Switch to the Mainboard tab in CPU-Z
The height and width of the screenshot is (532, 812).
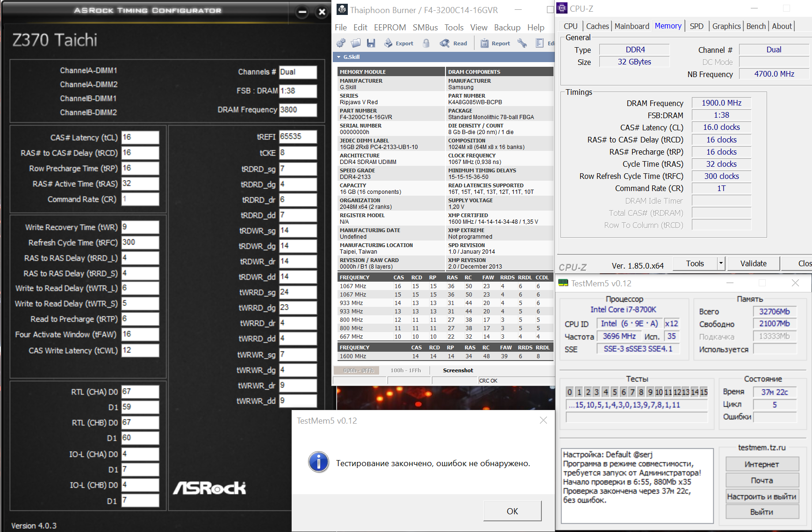(632, 26)
